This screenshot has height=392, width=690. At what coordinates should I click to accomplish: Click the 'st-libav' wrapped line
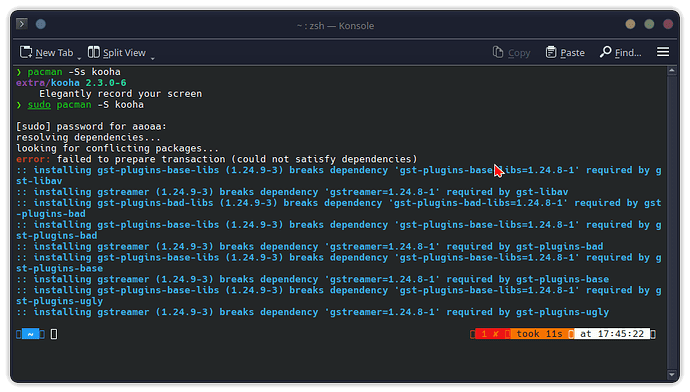[39, 181]
